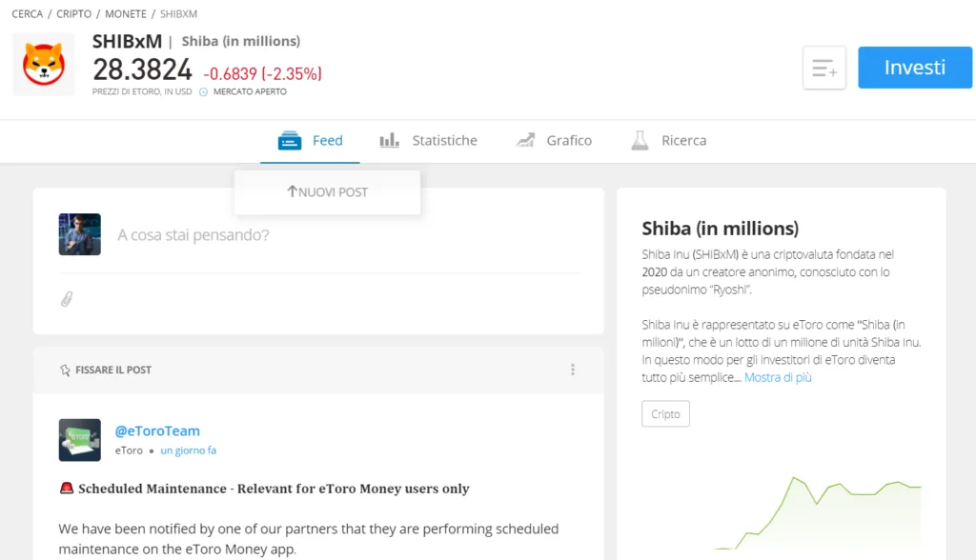The image size is (976, 560).
Task: Click the FISSARE IL POST label
Action: tap(113, 370)
